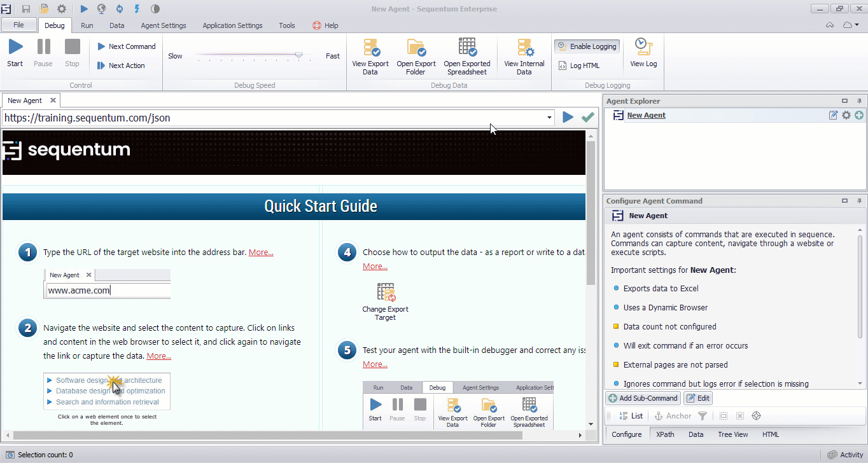The height and width of the screenshot is (463, 868).
Task: Toggle Enable Logging button
Action: (587, 46)
